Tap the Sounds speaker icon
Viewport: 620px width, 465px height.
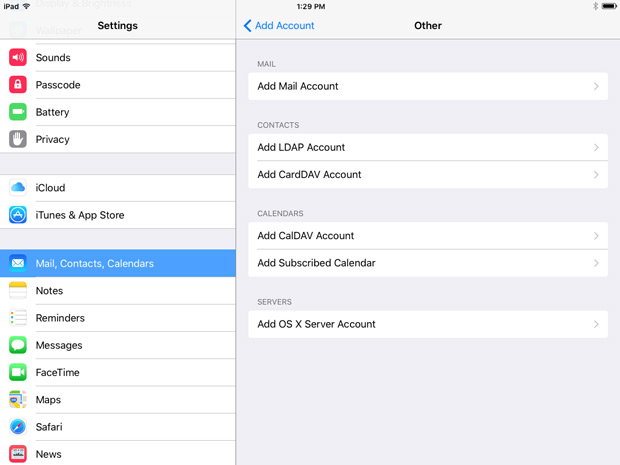pyautogui.click(x=18, y=58)
